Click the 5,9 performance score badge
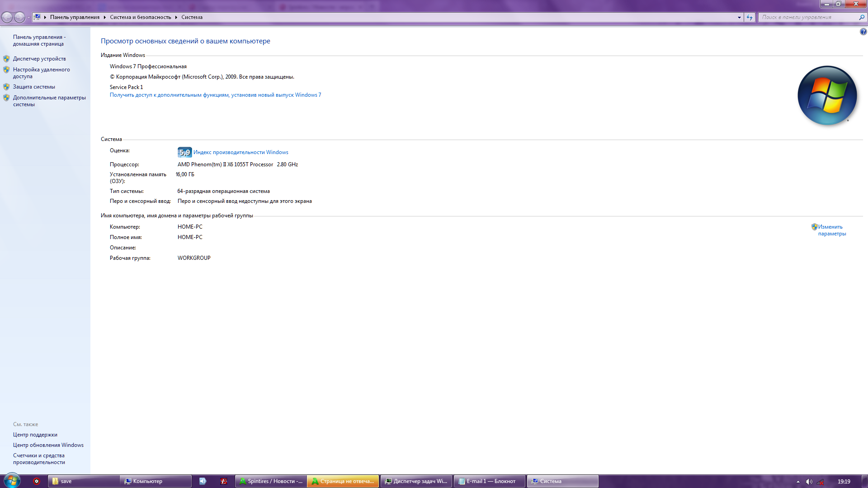Image resolution: width=868 pixels, height=488 pixels. coord(184,152)
